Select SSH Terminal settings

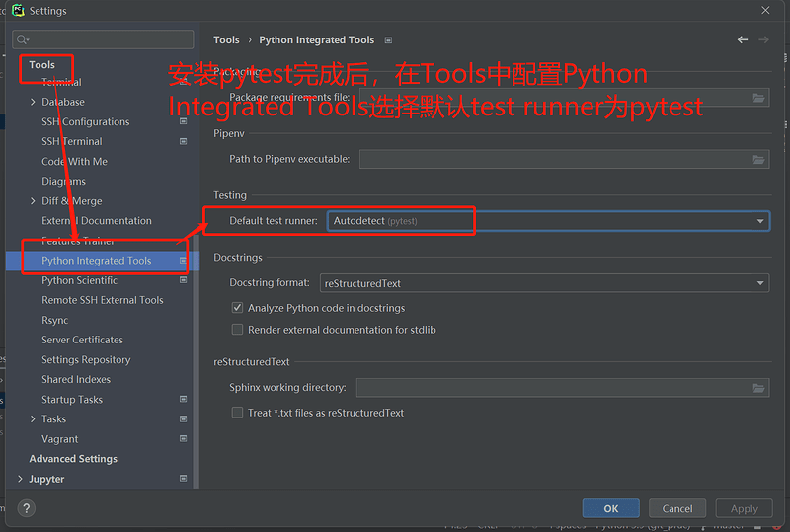pos(72,141)
